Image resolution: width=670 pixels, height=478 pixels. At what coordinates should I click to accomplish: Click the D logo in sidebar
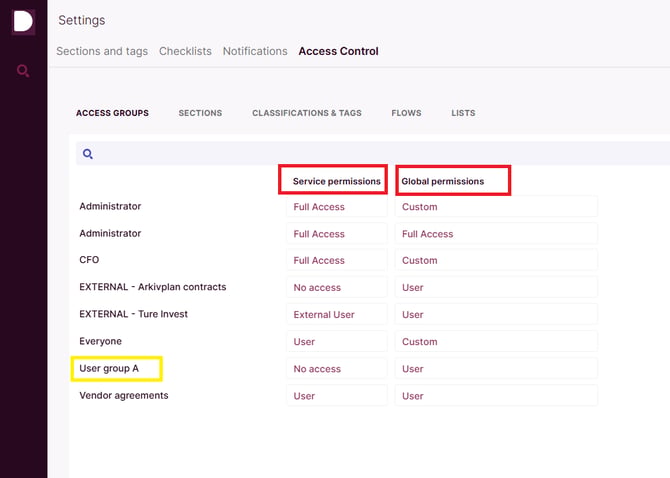[x=23, y=21]
